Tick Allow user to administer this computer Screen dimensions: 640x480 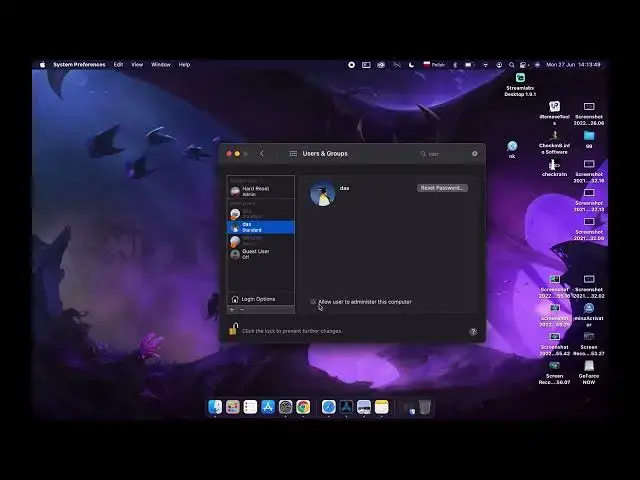tap(313, 302)
